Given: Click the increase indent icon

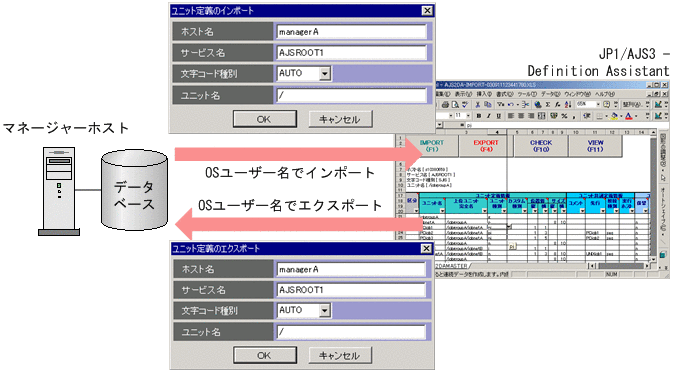Looking at the screenshot, I should (x=587, y=116).
